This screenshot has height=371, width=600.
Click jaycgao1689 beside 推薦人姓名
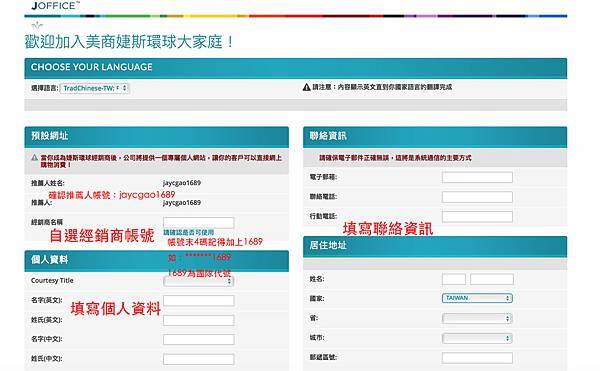(x=182, y=183)
